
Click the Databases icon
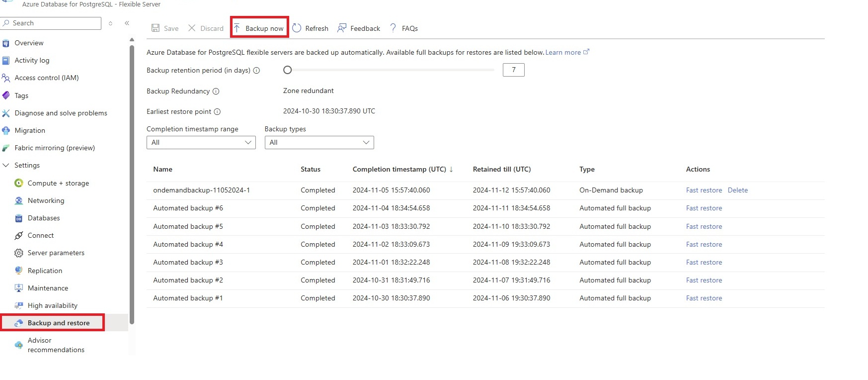pos(19,218)
